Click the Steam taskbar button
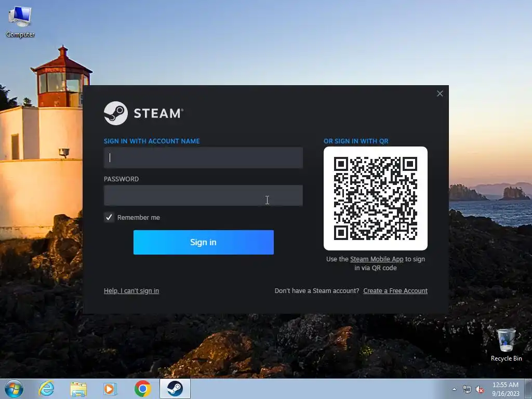Viewport: 532px width, 399px height. [x=175, y=389]
